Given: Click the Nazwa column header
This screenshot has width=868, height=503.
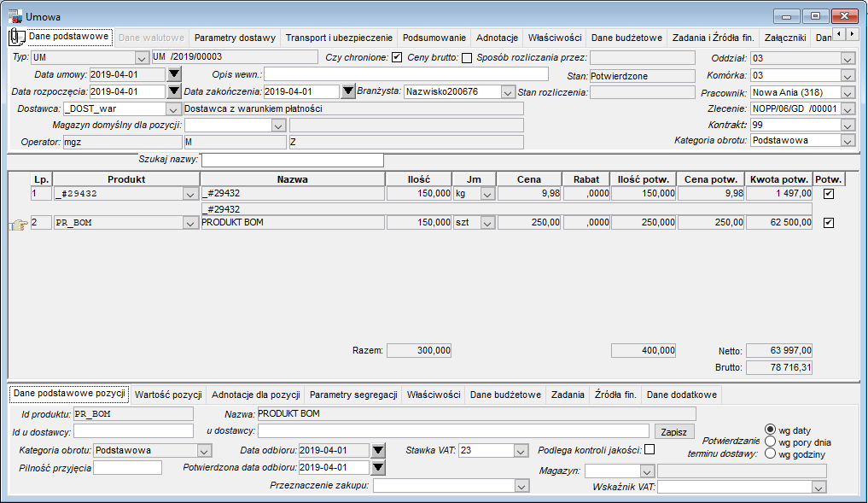Looking at the screenshot, I should pos(292,179).
